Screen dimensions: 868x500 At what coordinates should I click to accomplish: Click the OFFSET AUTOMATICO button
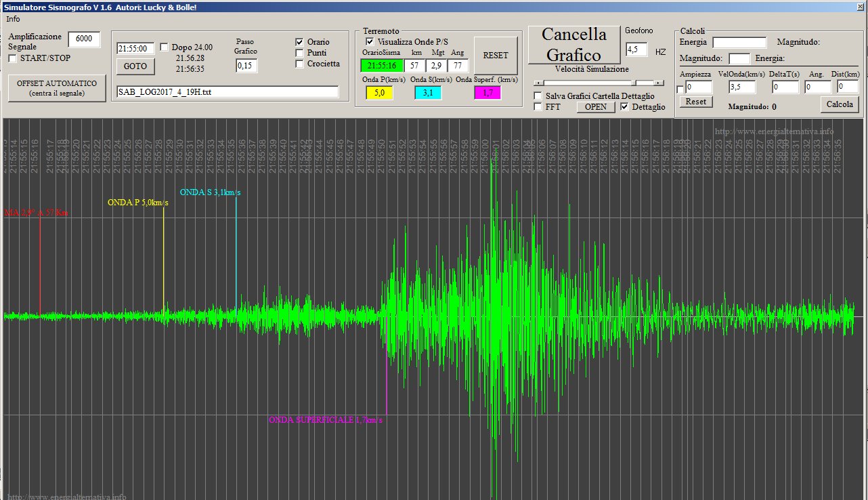57,88
